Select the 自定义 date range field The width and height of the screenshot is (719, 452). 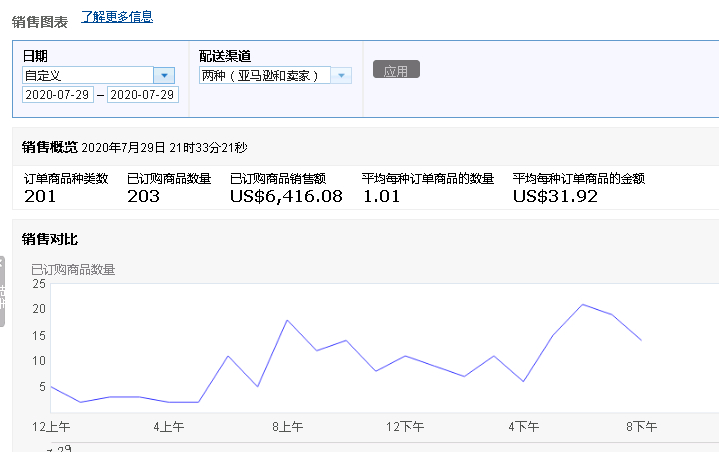88,75
